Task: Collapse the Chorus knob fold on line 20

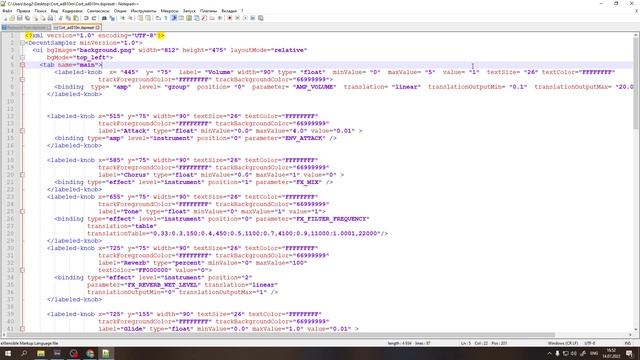Action: (x=22, y=175)
